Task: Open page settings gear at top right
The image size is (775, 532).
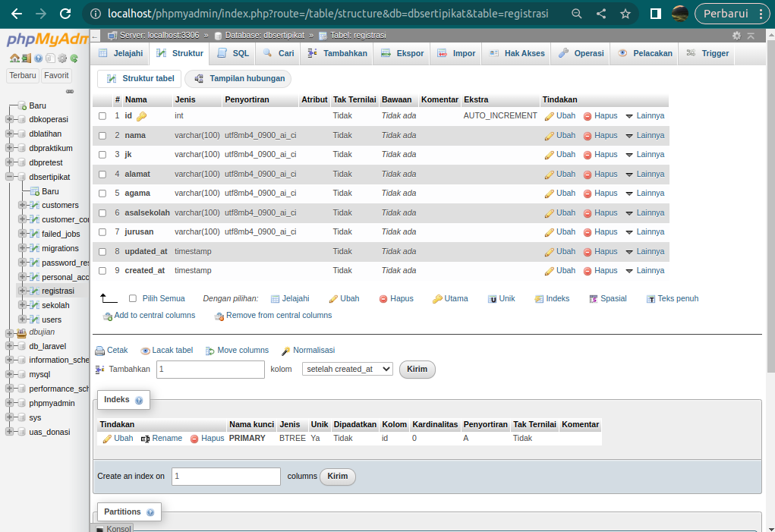Action: 736,36
